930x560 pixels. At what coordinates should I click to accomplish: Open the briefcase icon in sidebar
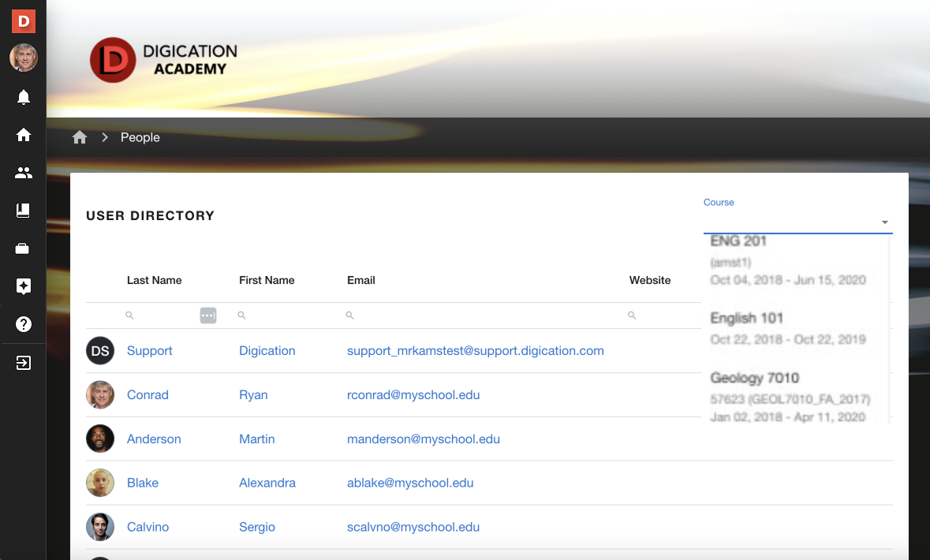coord(23,248)
